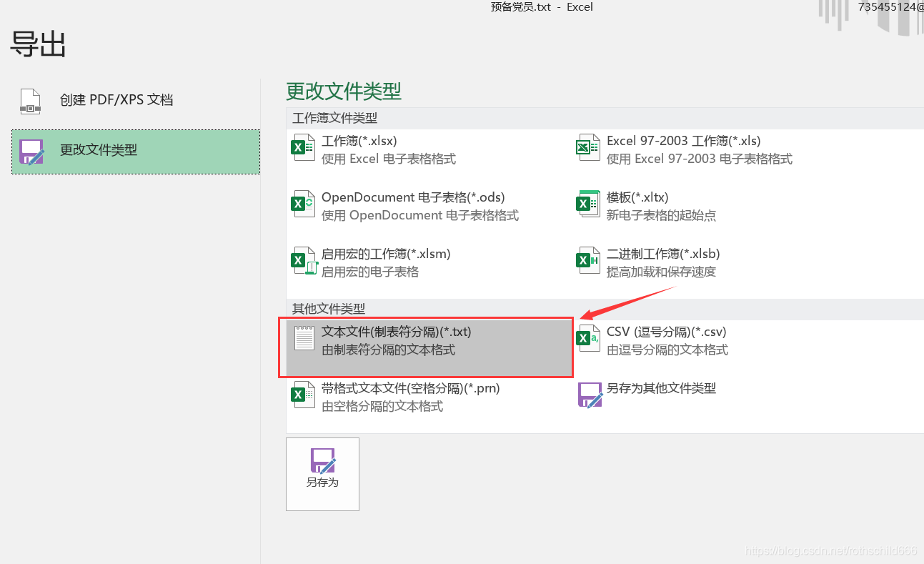Image resolution: width=924 pixels, height=564 pixels.
Task: Select the OpenDocument 电子表格(*.ods) icon
Action: coord(303,204)
